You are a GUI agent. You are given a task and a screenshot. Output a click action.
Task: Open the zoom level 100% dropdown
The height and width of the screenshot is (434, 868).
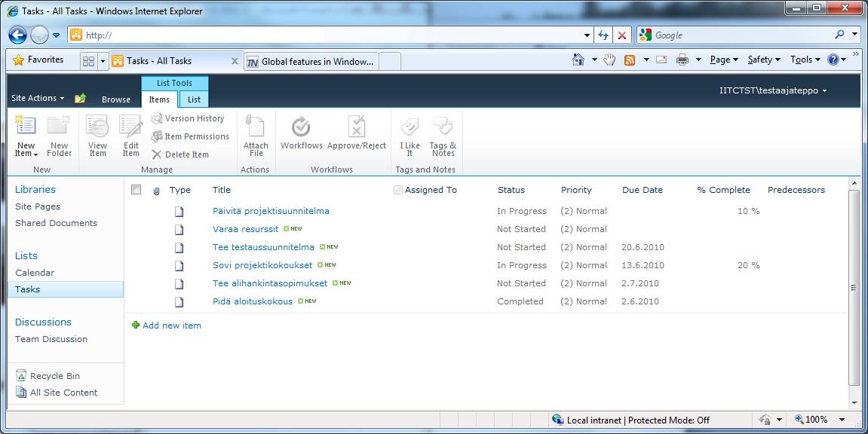point(842,420)
